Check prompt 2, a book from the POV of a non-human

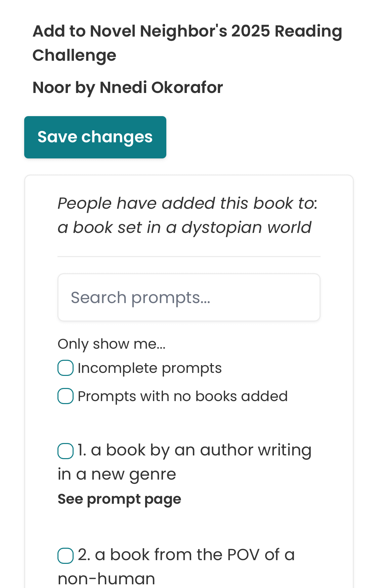point(66,555)
